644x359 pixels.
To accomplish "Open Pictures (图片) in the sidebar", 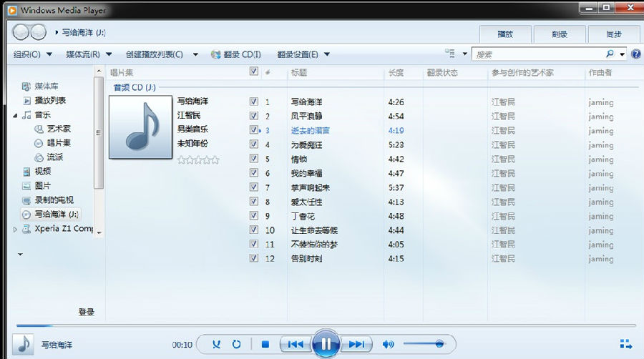I will (36, 186).
